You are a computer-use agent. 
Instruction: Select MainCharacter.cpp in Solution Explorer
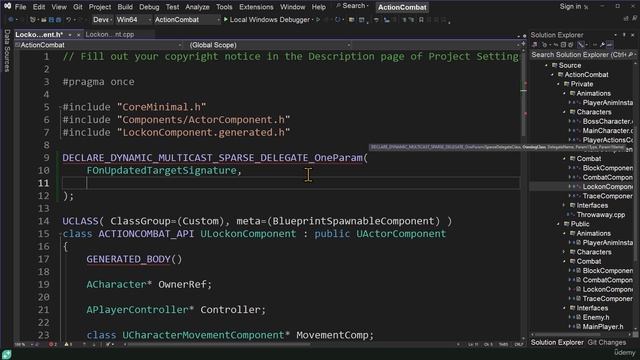(607, 131)
